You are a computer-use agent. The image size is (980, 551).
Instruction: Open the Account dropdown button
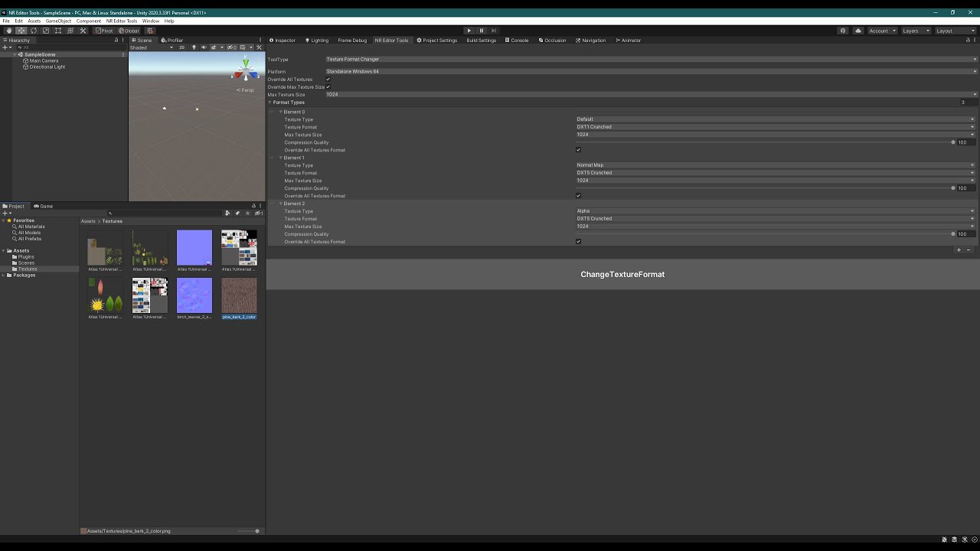pos(881,31)
